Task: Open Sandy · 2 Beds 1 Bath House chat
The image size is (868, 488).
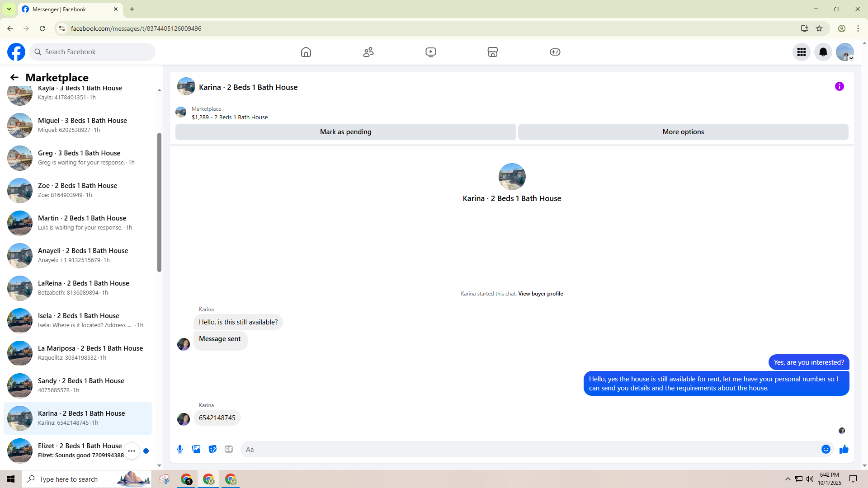Action: [78, 386]
